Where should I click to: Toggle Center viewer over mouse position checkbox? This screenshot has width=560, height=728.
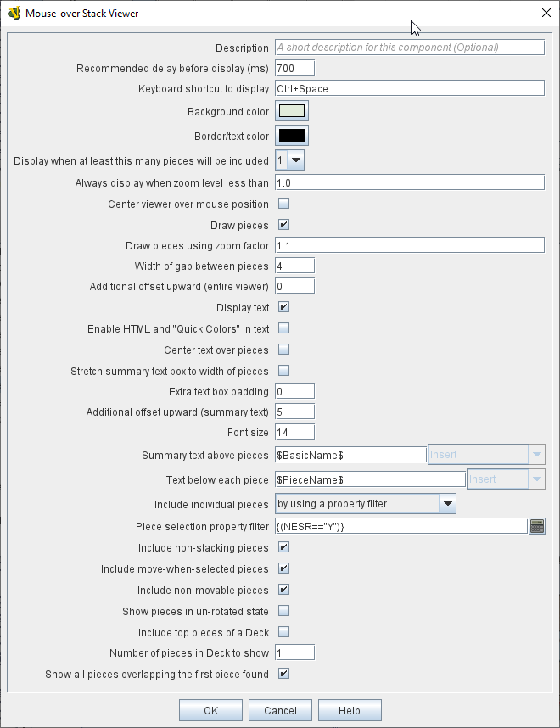coord(283,204)
